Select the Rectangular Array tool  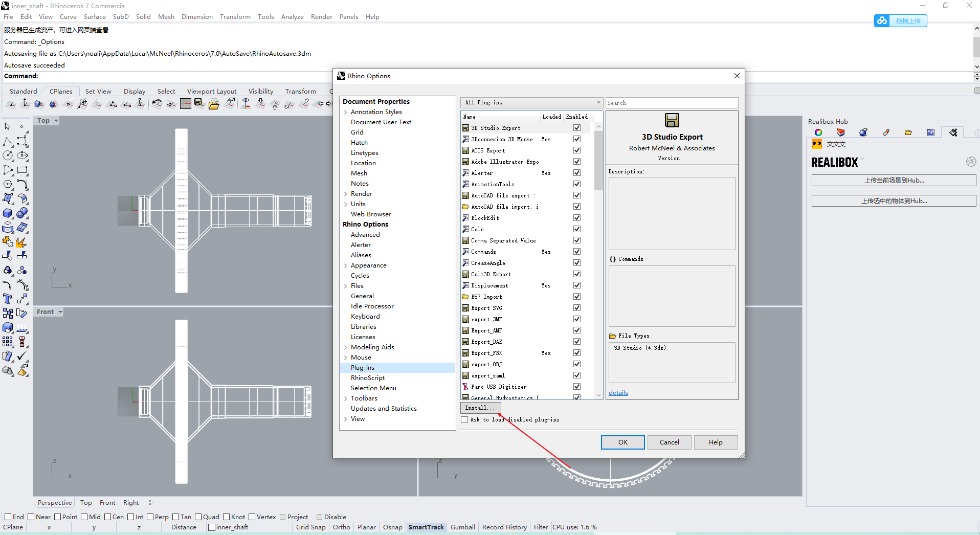(8, 342)
